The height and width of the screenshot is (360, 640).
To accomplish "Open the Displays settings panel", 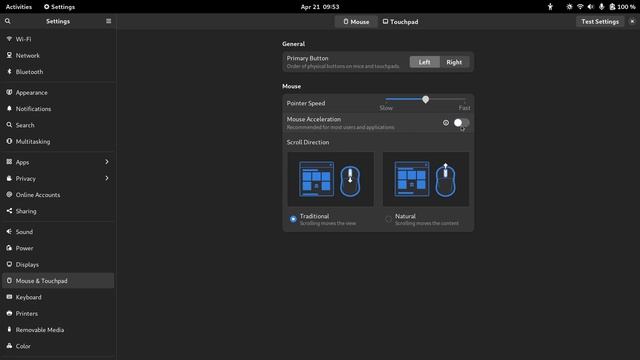I will tap(58, 264).
